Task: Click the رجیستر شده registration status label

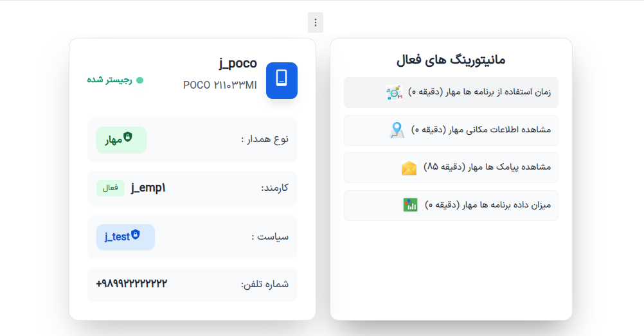Action: [109, 80]
